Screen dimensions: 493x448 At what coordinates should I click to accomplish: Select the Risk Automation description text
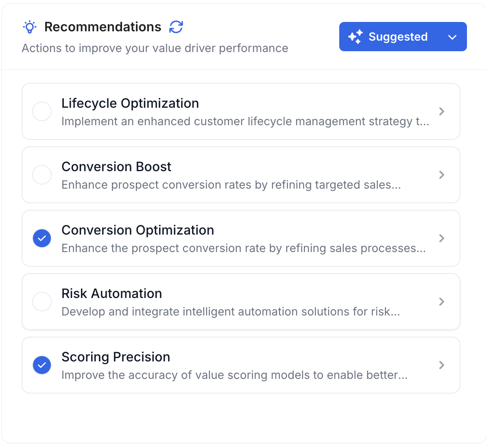coord(231,312)
